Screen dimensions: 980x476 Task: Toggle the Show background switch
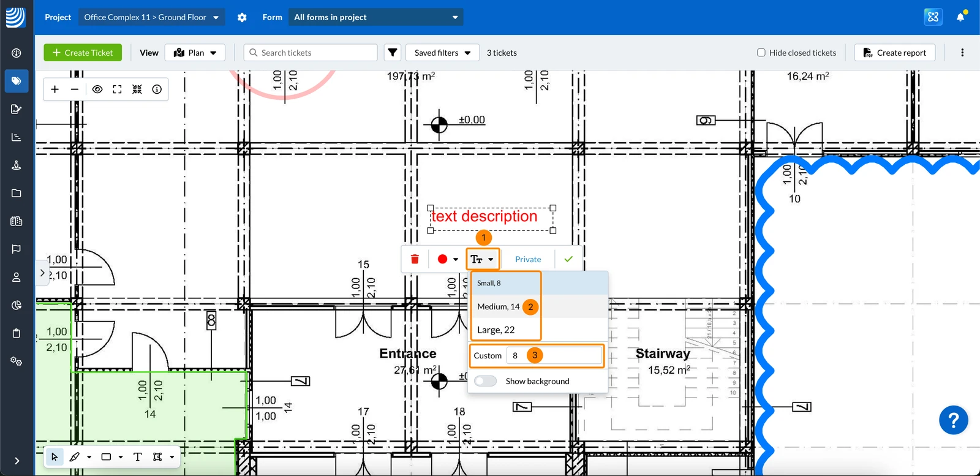[x=485, y=381]
